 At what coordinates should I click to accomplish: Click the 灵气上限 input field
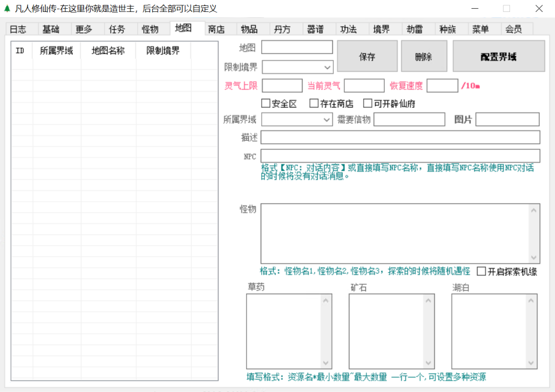pyautogui.click(x=282, y=86)
